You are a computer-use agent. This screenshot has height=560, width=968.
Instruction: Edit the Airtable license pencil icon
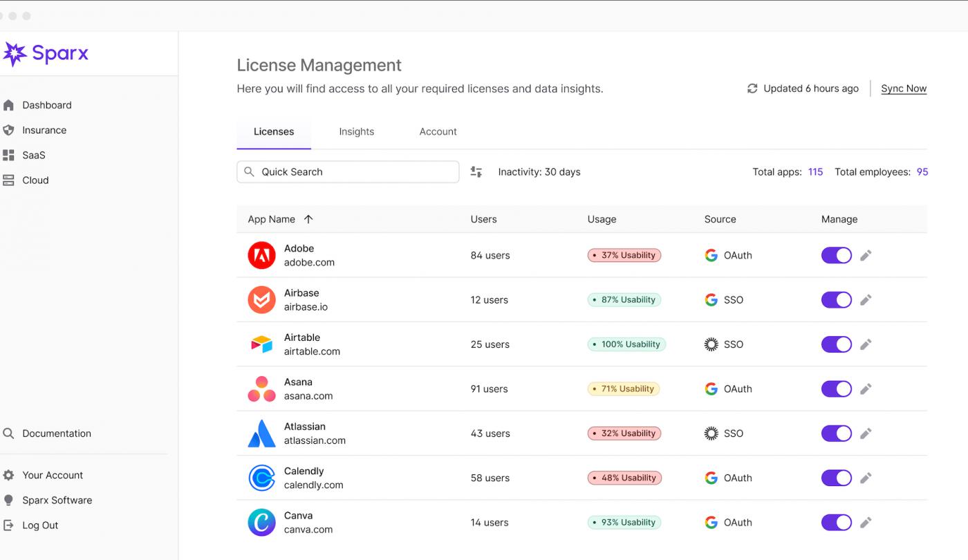[x=866, y=344]
